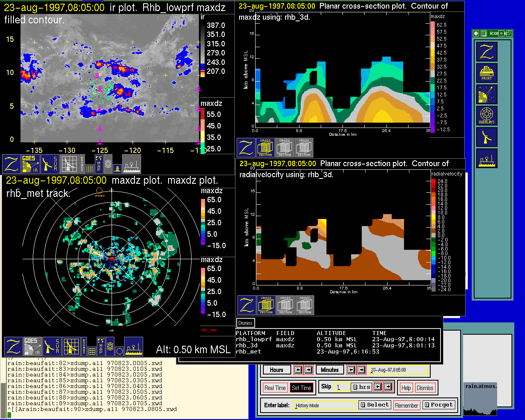
Task: Open the OVERLAYS icon in the right panel
Action: pos(486,116)
